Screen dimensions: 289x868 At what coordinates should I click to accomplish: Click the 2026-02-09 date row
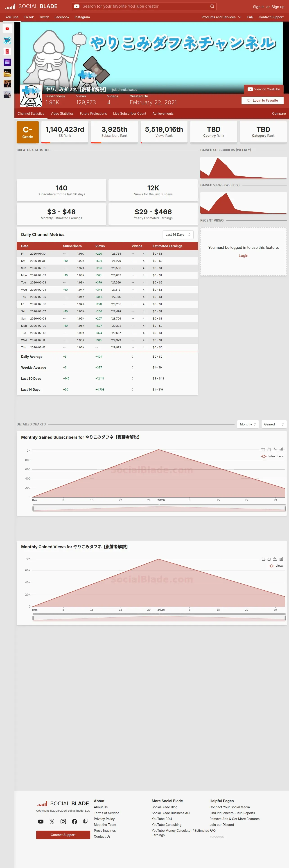(x=107, y=326)
